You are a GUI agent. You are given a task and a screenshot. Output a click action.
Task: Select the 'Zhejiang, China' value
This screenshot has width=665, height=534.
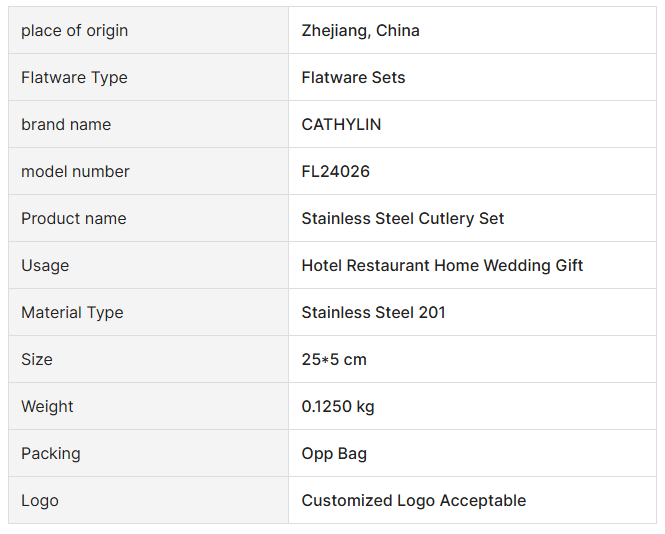pos(360,31)
